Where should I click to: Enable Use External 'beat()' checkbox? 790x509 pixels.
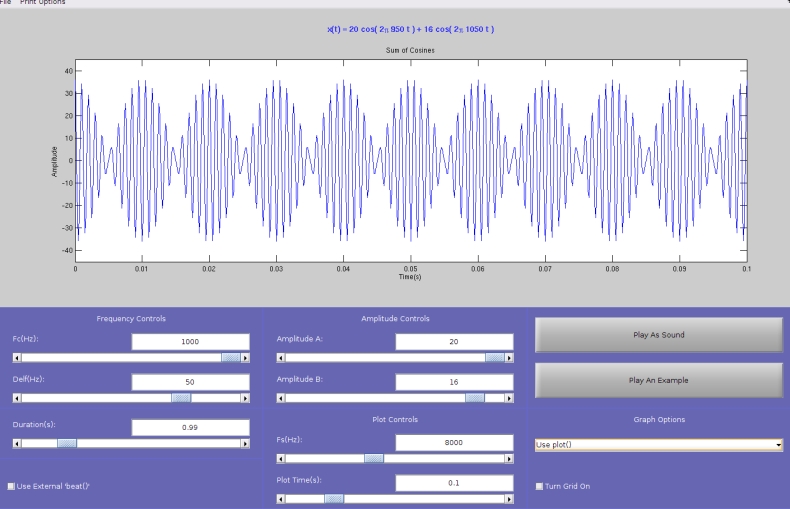11,486
